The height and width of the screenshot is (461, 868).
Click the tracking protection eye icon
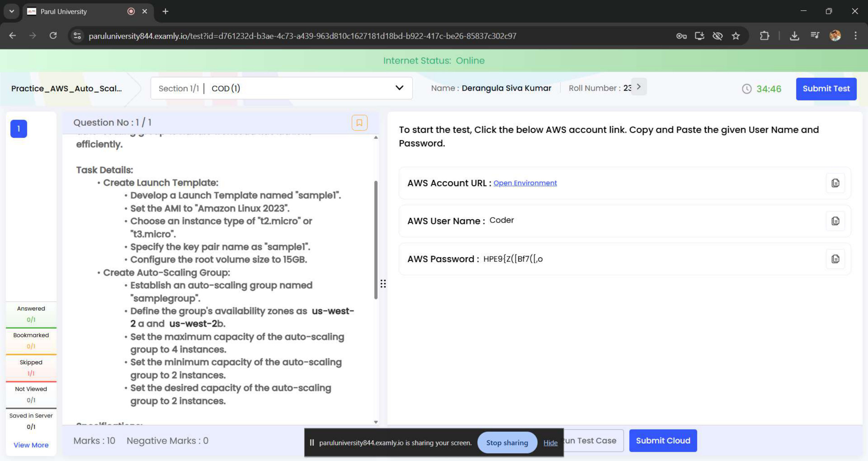point(717,35)
